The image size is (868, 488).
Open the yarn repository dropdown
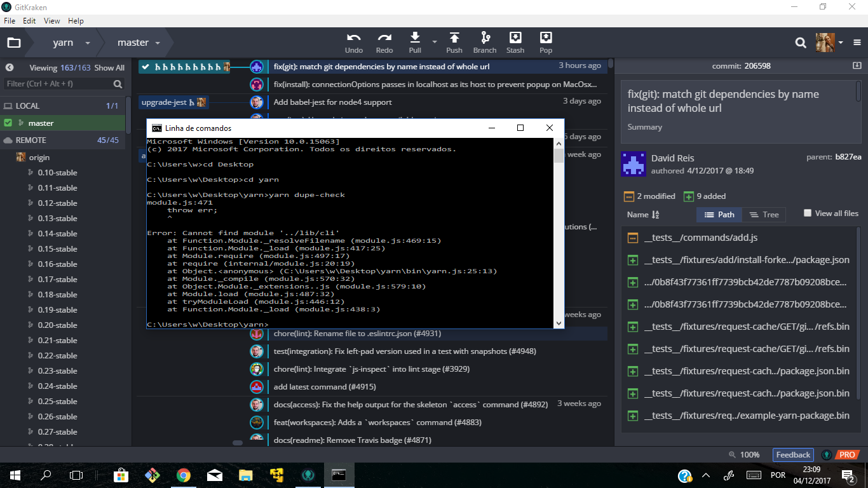[x=87, y=43]
